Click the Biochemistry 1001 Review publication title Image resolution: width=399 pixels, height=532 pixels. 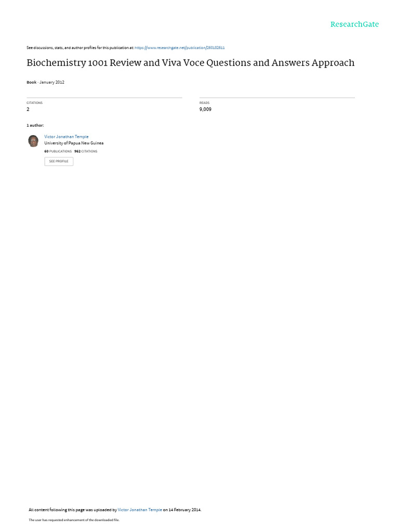(190, 63)
